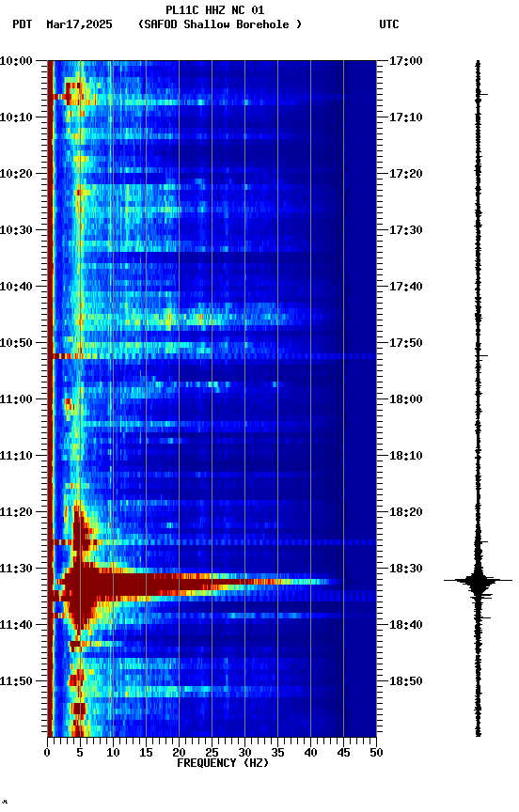Viewport: 519px width, 812px height.
Task: Click the PDT timezone label
Action: pos(23,24)
